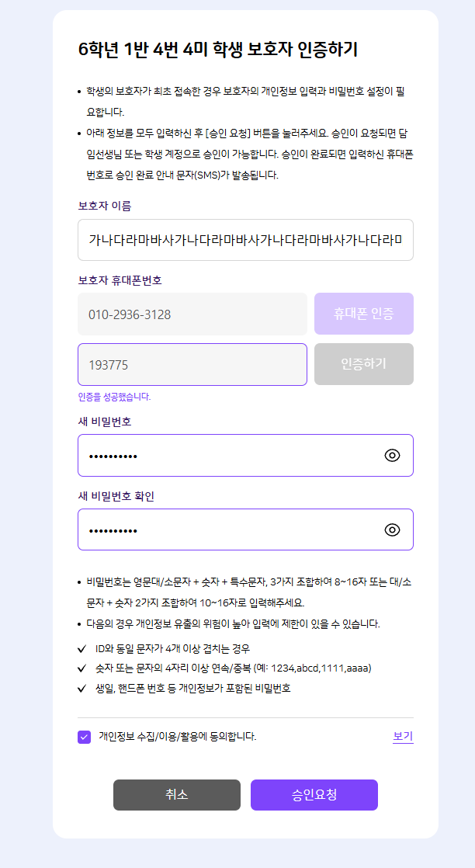Click the gray 인증하기 button
Viewport: 475px width, 868px height.
coord(364,364)
